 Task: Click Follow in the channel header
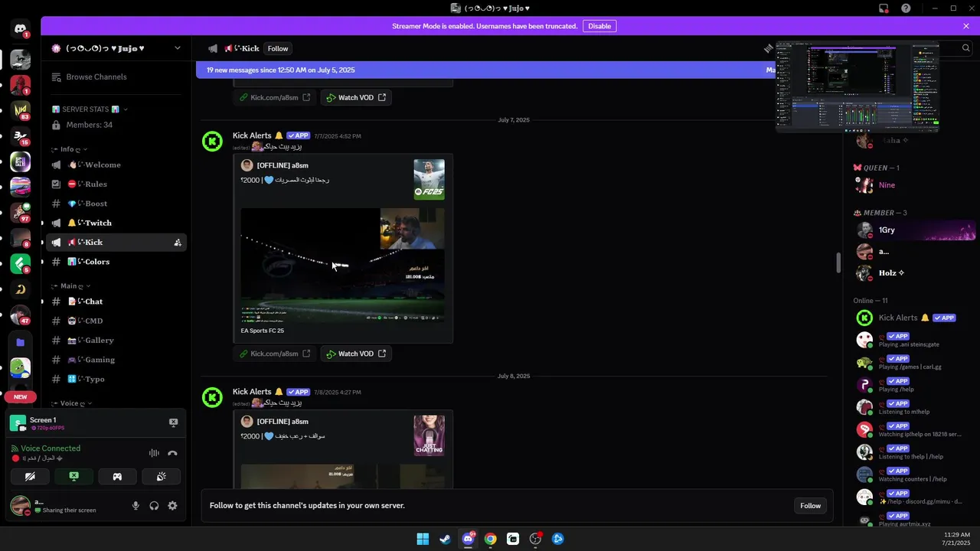(278, 48)
